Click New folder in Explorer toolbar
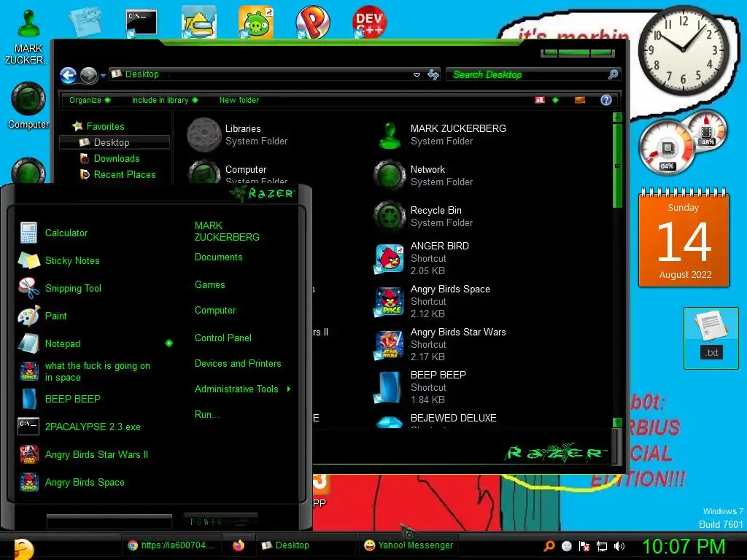Image resolution: width=747 pixels, height=560 pixels. pyautogui.click(x=239, y=100)
